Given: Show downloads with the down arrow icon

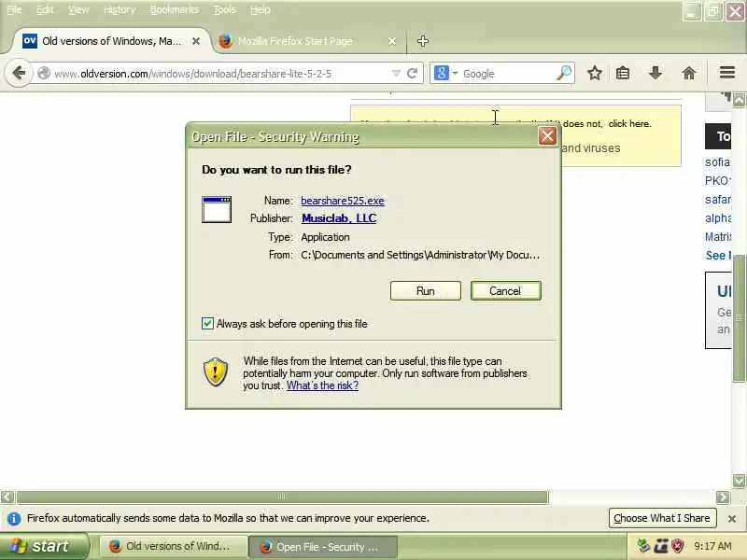Looking at the screenshot, I should point(655,74).
